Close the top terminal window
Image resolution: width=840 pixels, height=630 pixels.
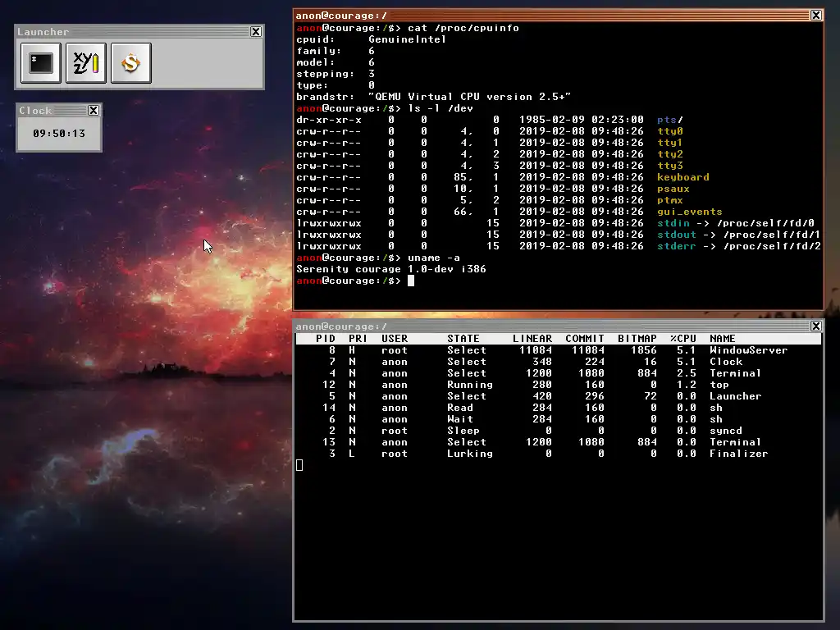(816, 16)
